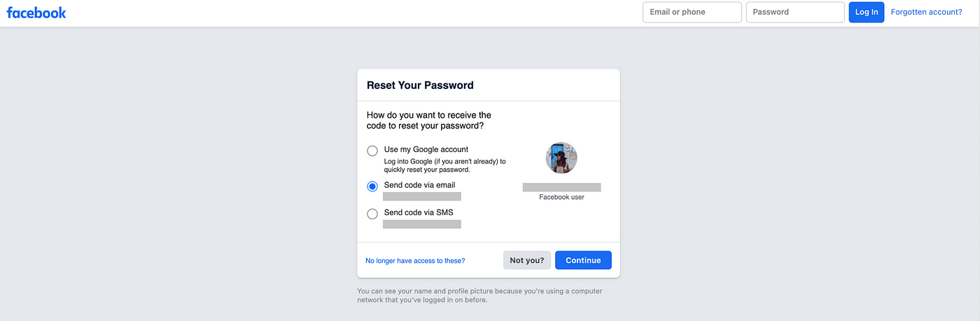980x321 pixels.
Task: Click the redacted email address under Send code via email
Action: click(x=422, y=196)
